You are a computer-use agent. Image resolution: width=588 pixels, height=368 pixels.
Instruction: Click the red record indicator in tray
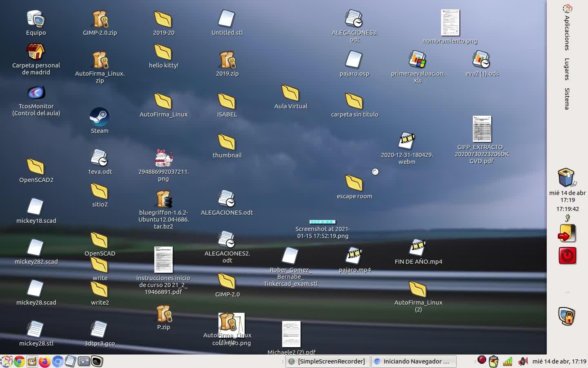click(x=482, y=360)
